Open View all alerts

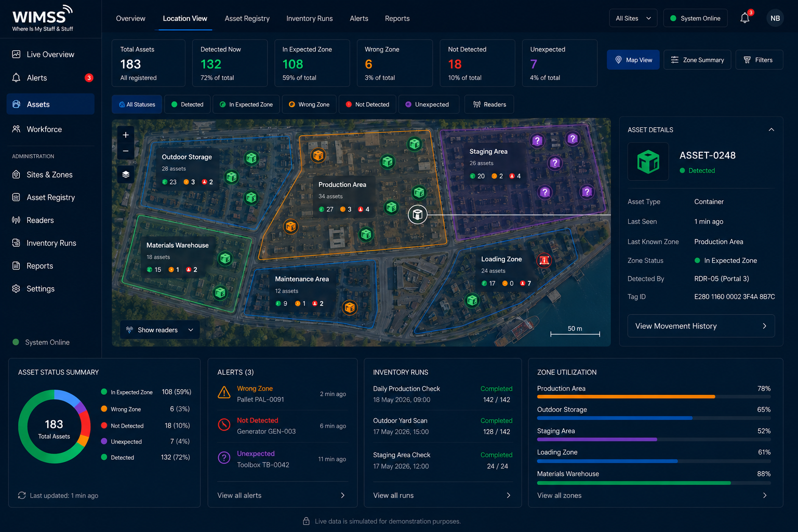pos(281,496)
